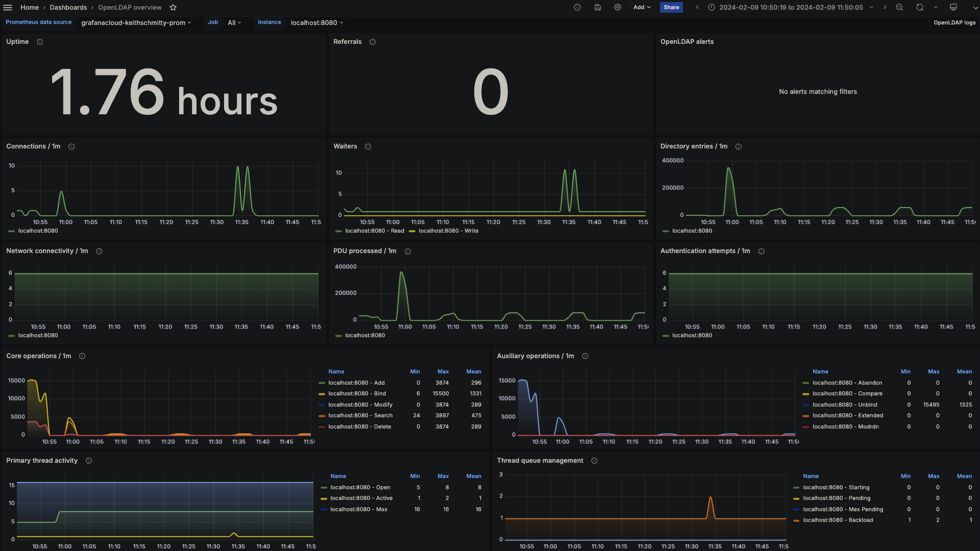The height and width of the screenshot is (551, 980).
Task: Open the OpenLDAP logs link
Action: pos(954,22)
